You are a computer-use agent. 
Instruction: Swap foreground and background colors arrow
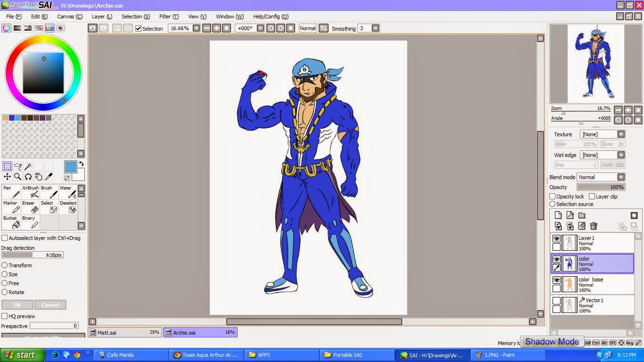pos(81,164)
